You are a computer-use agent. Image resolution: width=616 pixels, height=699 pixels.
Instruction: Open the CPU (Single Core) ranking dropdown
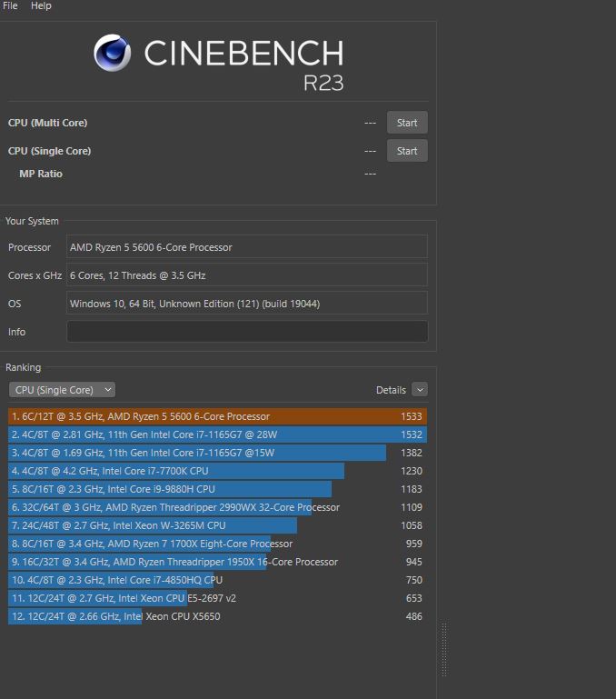point(62,390)
